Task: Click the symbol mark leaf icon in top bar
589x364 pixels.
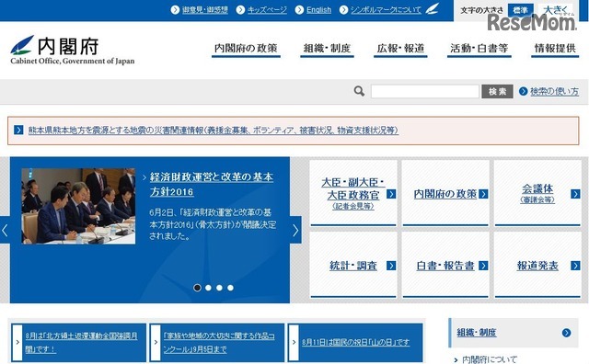Action: tap(433, 8)
